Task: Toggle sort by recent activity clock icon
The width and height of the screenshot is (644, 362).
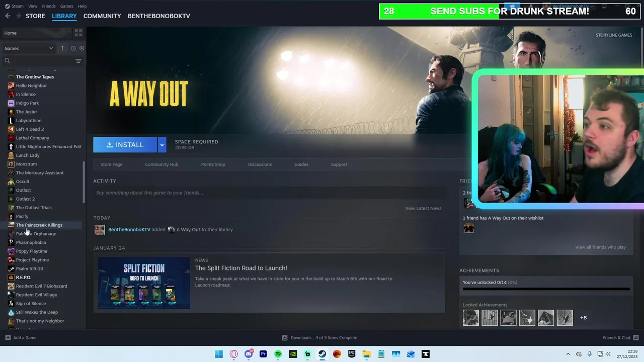Action: [x=73, y=48]
